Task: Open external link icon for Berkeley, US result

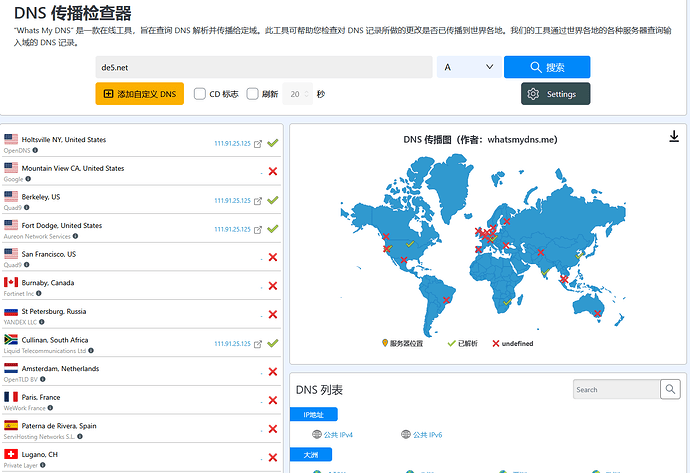Action: click(x=258, y=201)
